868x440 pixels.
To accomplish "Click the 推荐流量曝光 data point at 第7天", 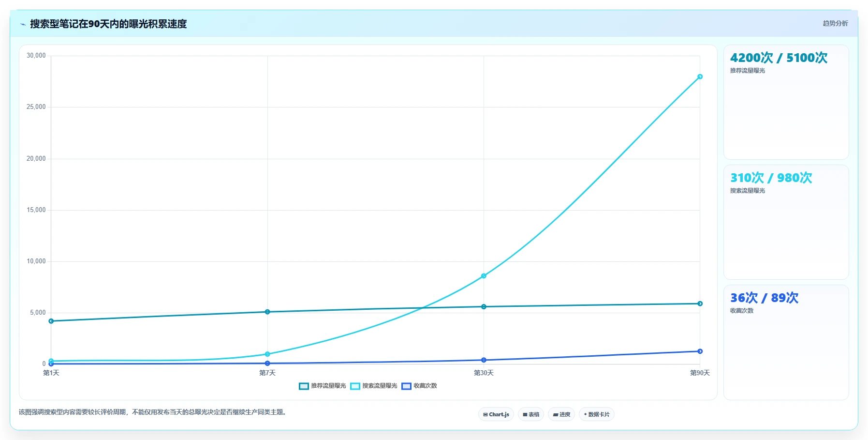I will point(267,312).
